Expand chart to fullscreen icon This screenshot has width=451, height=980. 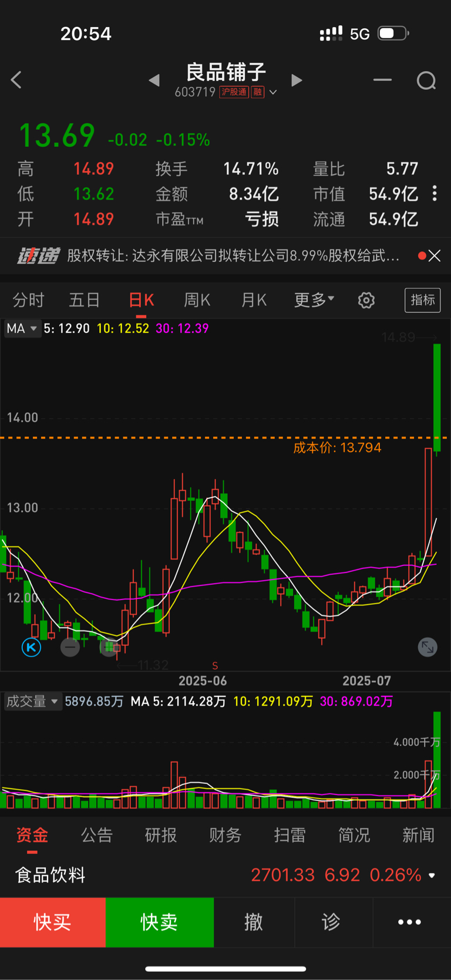click(428, 648)
